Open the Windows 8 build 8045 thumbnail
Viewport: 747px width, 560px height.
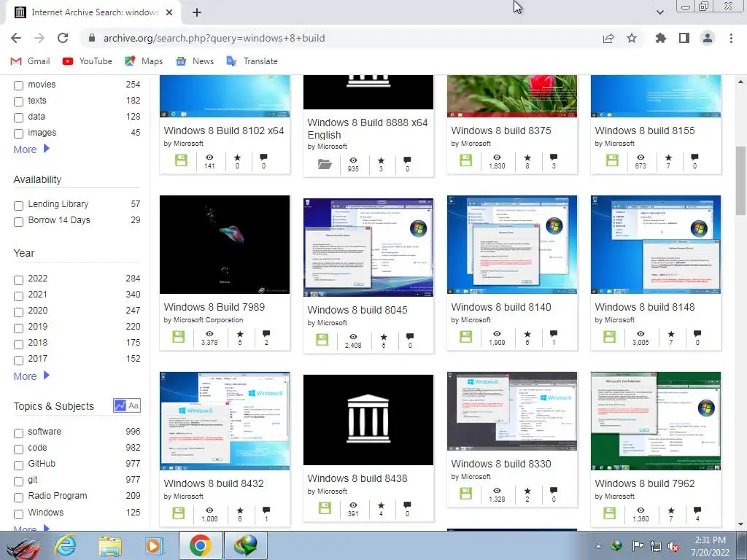point(368,247)
